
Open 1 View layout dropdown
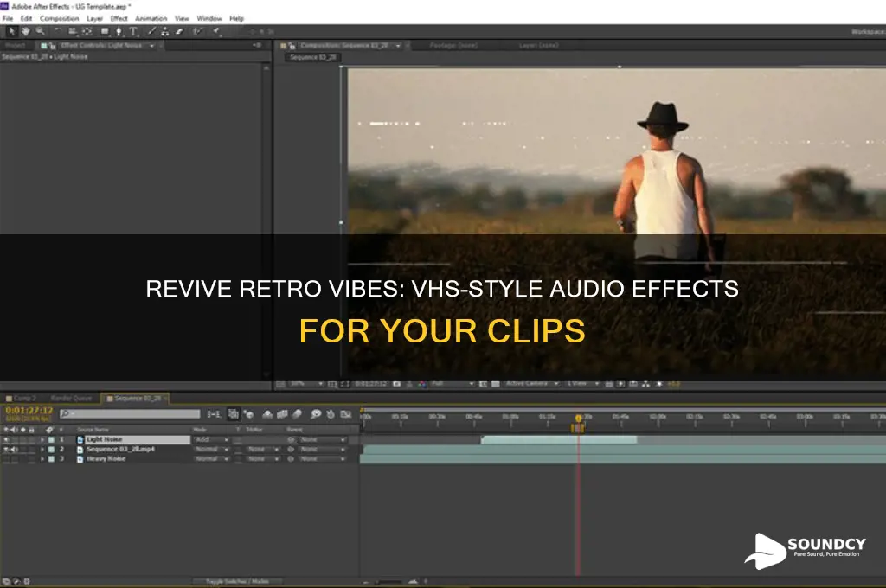[x=582, y=384]
